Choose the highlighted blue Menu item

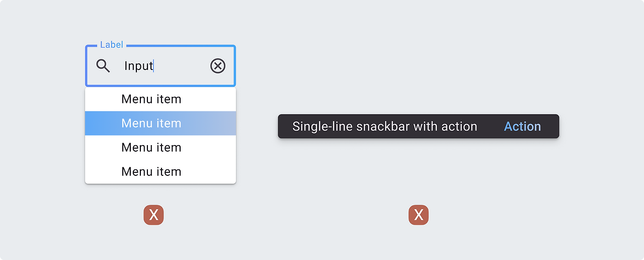click(151, 123)
